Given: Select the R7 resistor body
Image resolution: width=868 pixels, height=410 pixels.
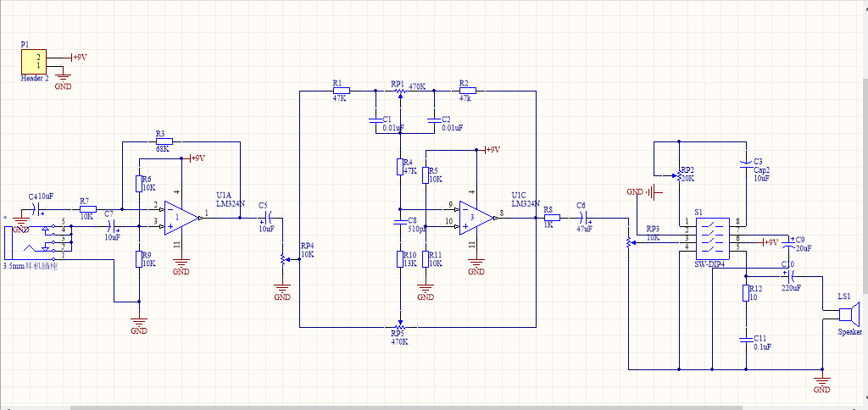Looking at the screenshot, I should pyautogui.click(x=88, y=209).
